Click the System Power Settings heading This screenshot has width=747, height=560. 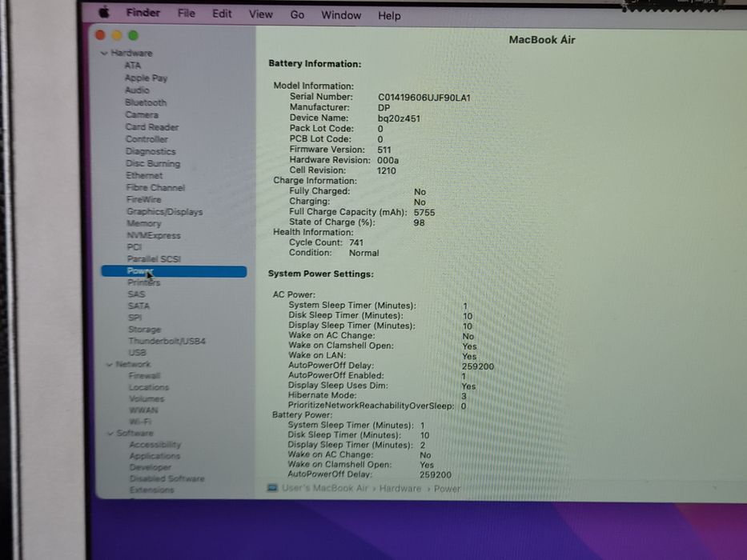(320, 274)
